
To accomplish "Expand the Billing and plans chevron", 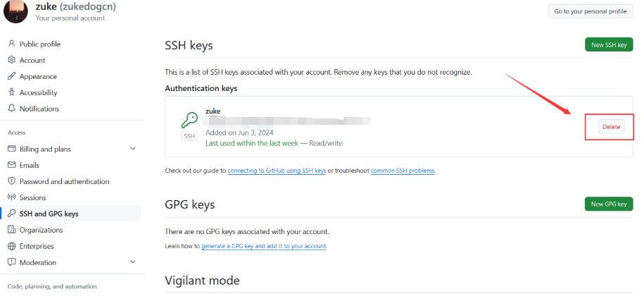I will [133, 149].
